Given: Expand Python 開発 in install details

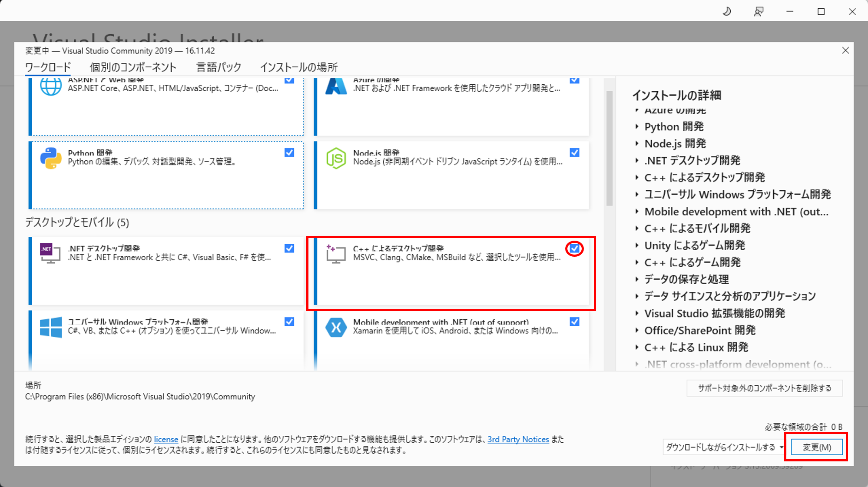Looking at the screenshot, I should [637, 127].
